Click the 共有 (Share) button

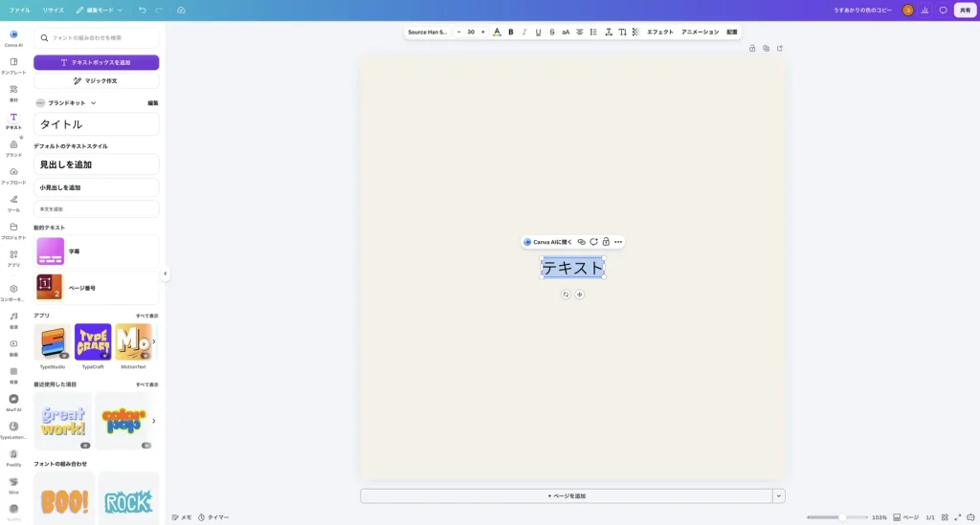pyautogui.click(x=965, y=10)
